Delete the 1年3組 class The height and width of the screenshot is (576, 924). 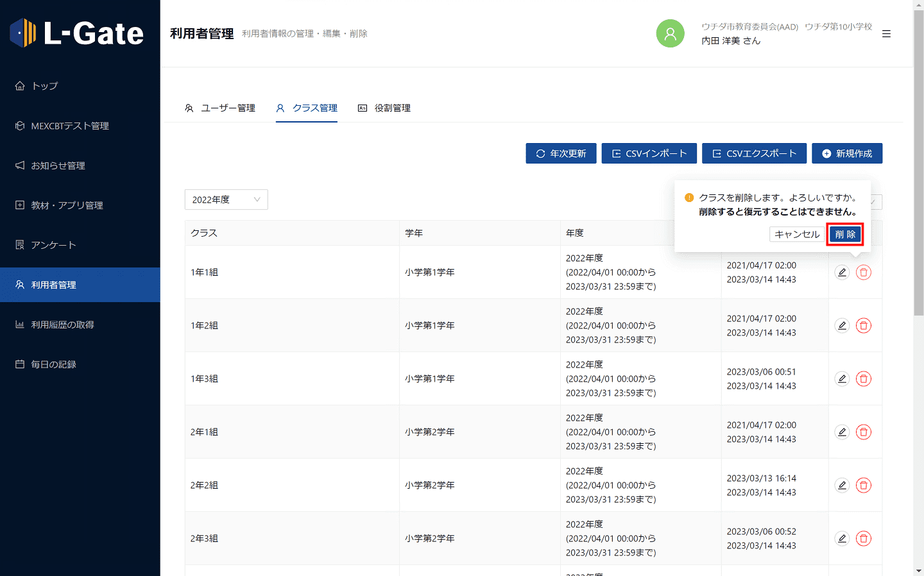864,379
